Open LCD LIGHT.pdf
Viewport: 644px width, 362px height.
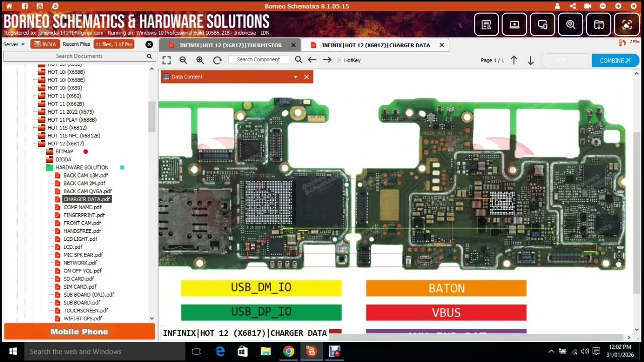point(80,239)
